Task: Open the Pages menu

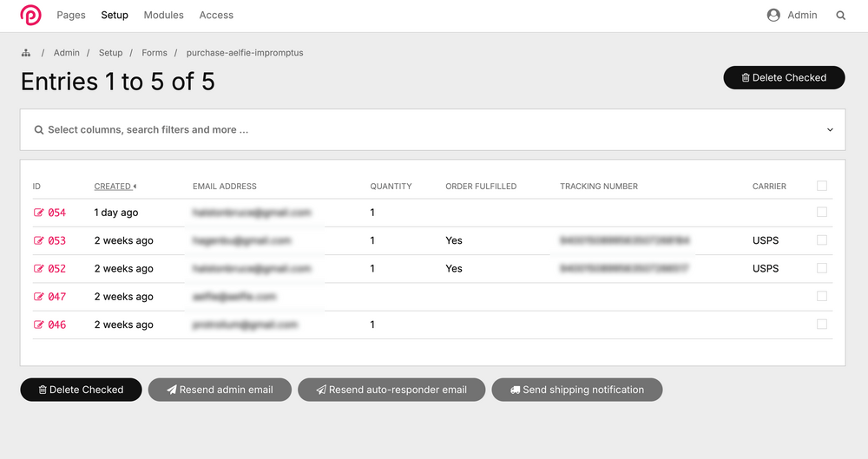Action: pyautogui.click(x=71, y=15)
